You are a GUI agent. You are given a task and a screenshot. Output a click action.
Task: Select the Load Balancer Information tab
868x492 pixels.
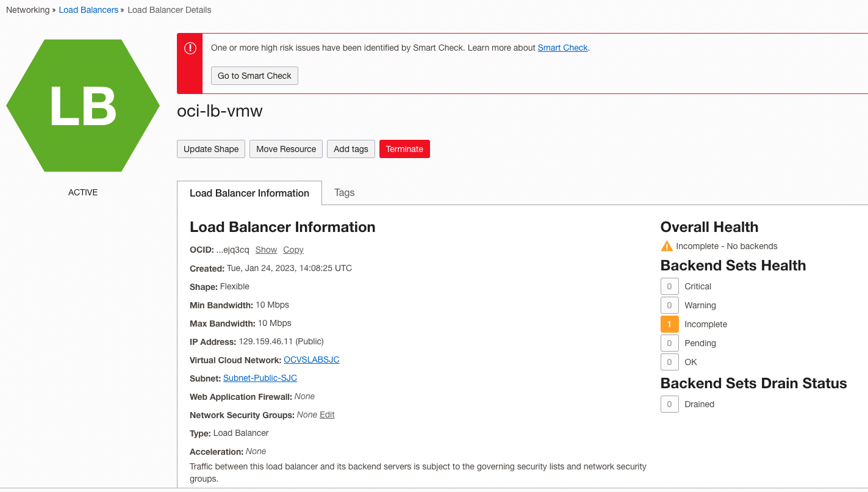coord(249,193)
